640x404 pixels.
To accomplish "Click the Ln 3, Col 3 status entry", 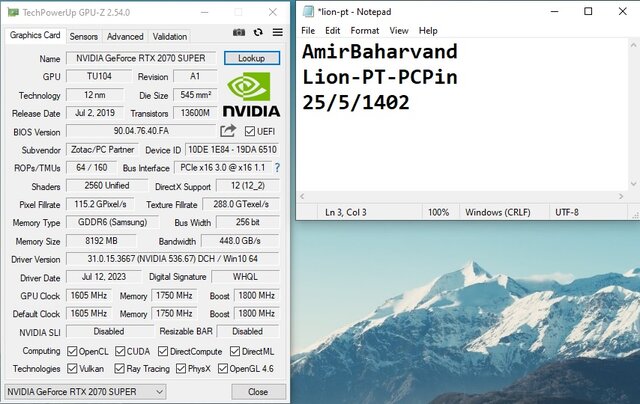I will (346, 212).
